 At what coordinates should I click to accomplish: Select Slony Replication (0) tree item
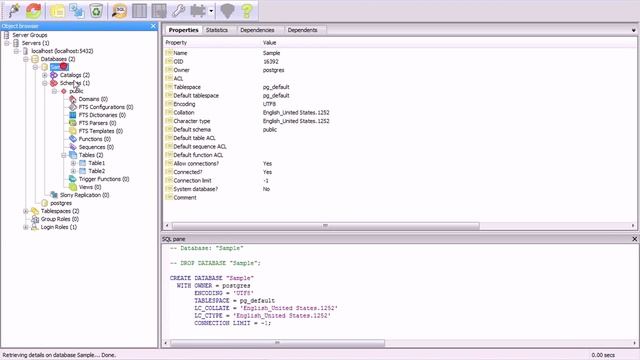[x=84, y=195]
